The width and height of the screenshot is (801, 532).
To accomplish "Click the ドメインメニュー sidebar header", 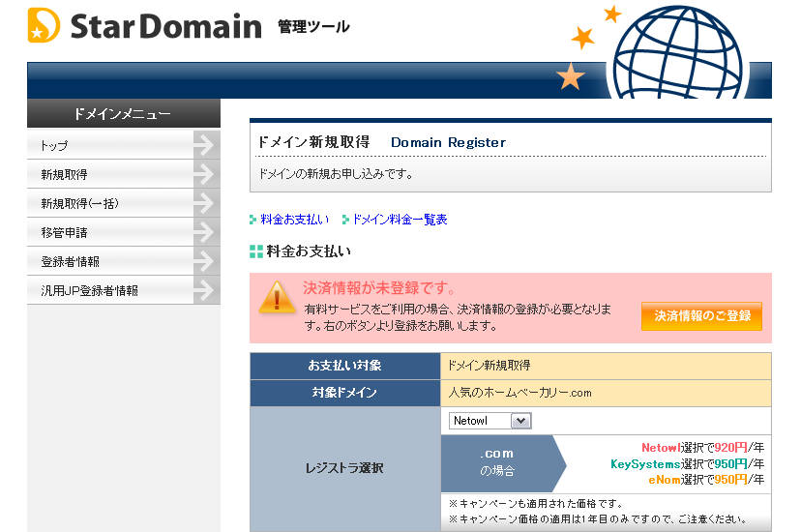I will click(x=124, y=113).
